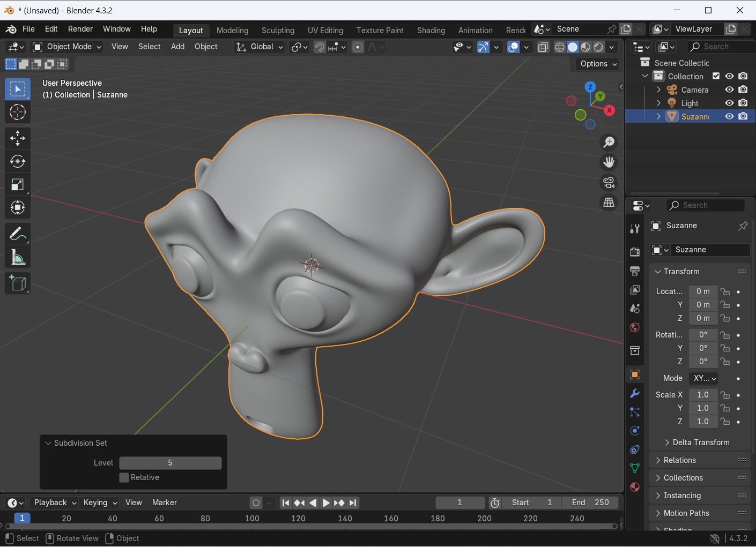Collapse Subdivision Set operator panel

coord(48,443)
